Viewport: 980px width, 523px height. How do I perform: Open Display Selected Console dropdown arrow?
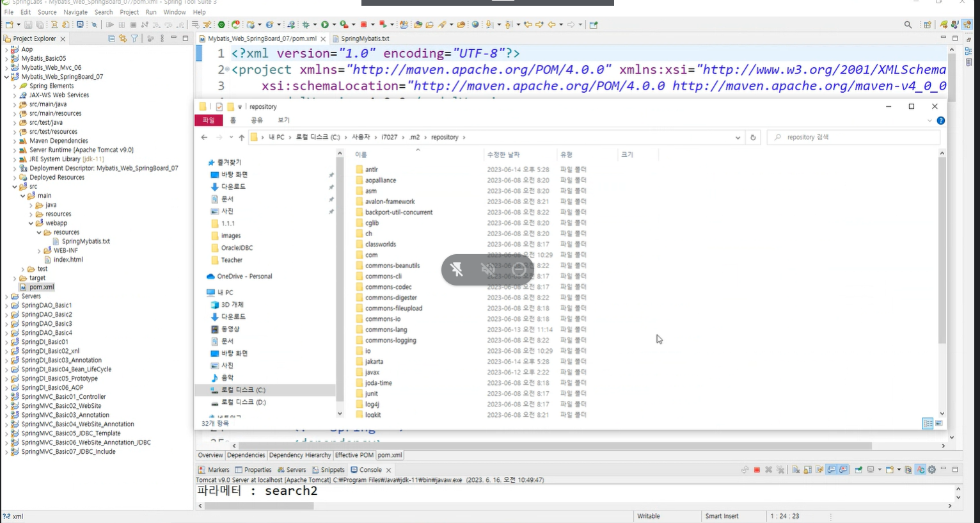[880, 470]
